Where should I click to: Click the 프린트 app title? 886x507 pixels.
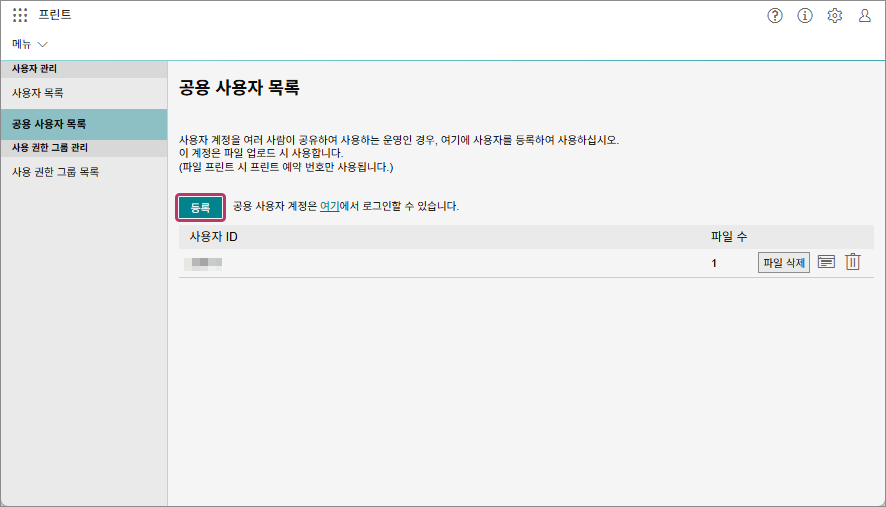click(55, 16)
